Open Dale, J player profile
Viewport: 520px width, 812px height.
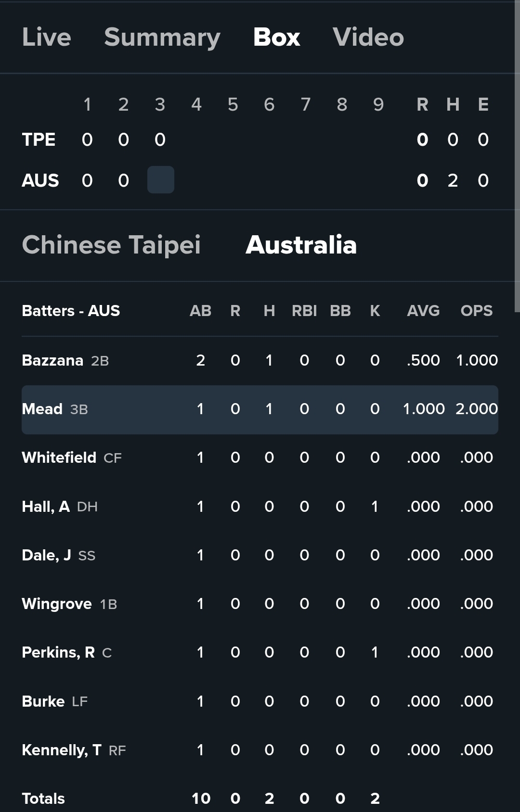(x=46, y=555)
